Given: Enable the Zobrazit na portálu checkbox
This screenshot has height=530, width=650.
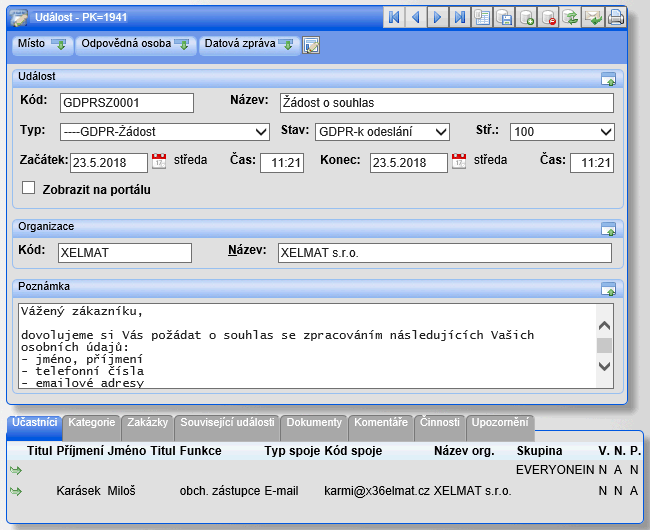Looking at the screenshot, I should (28, 187).
